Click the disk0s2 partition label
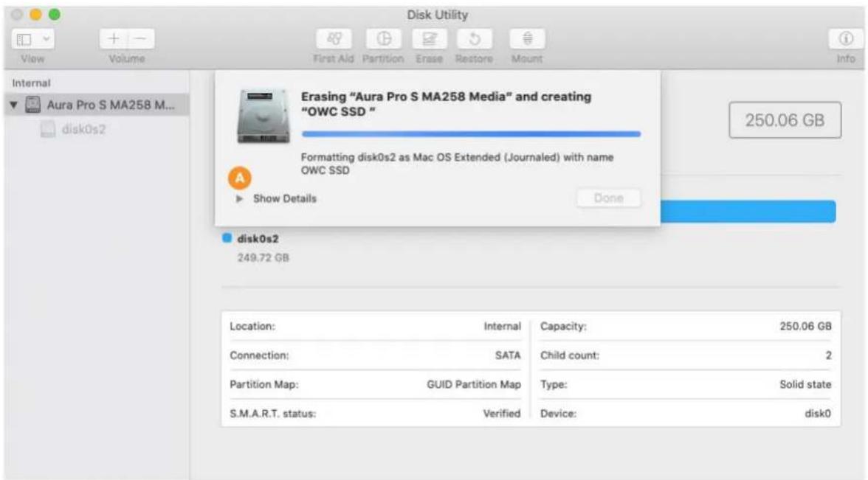This screenshot has height=480, width=868. [x=258, y=239]
